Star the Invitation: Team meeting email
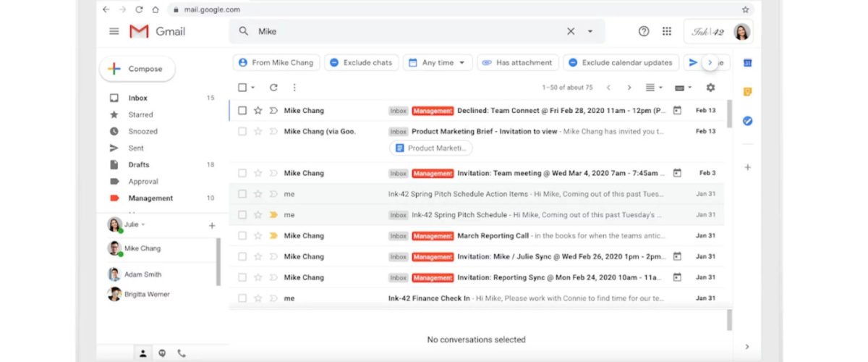 click(258, 173)
